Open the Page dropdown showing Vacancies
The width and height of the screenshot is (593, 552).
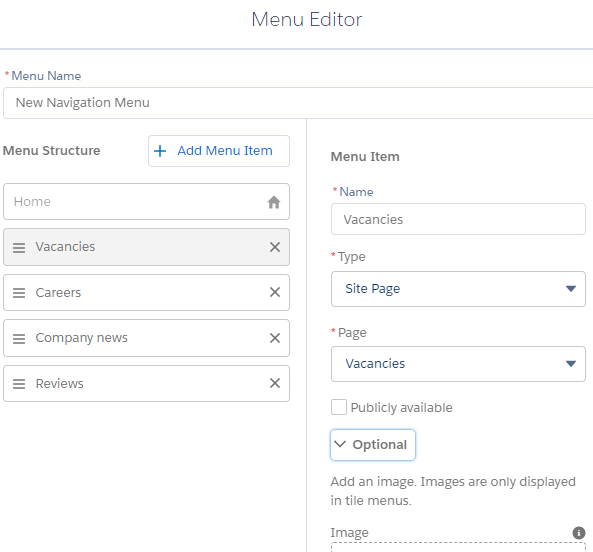pyautogui.click(x=458, y=364)
